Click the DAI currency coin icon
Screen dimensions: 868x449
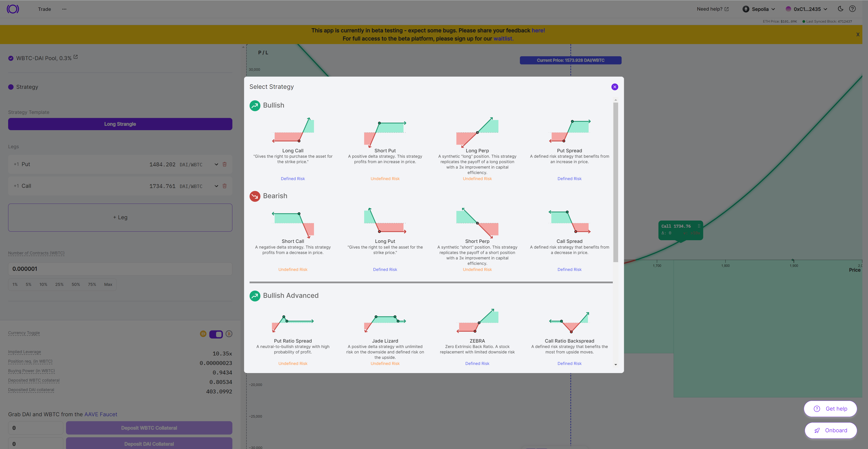click(203, 334)
